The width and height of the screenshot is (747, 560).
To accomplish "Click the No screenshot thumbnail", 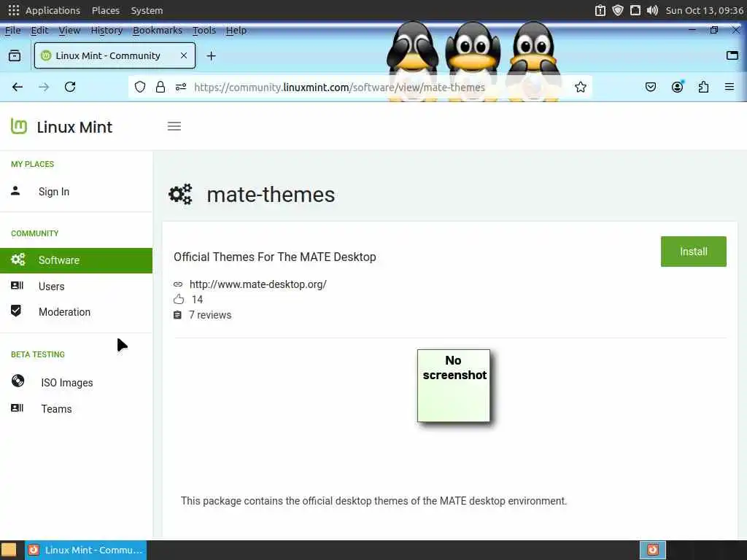I will 454,386.
